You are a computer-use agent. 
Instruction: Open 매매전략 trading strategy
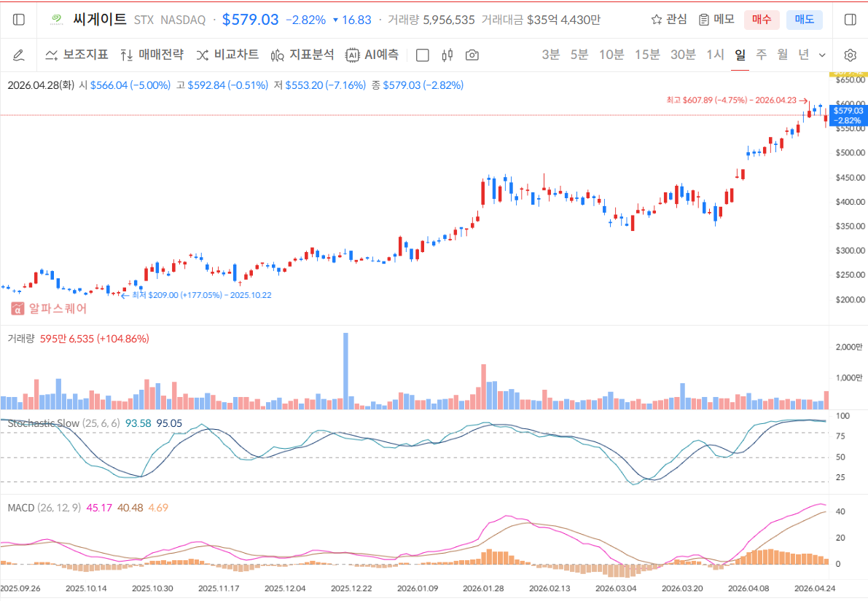tap(152, 55)
